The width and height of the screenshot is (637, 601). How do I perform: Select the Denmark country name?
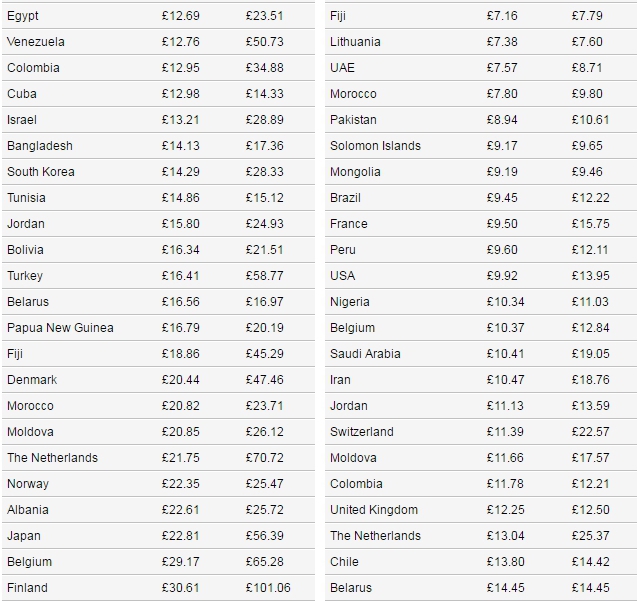tap(32, 380)
